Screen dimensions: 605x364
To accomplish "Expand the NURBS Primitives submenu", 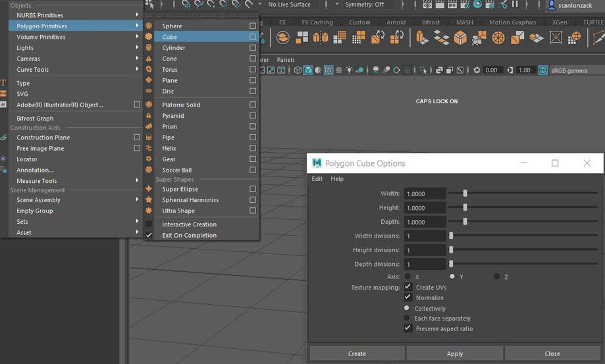I will tap(76, 15).
